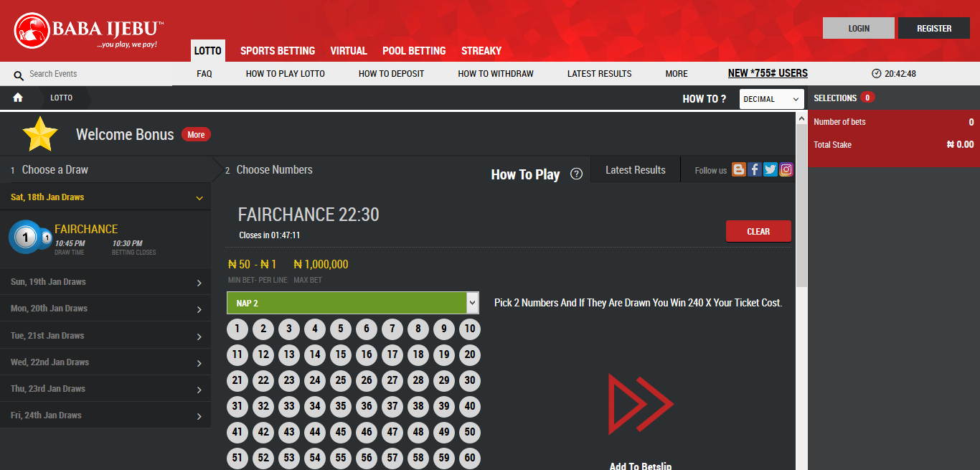Clear the selected numbers with CLEAR
This screenshot has height=470, width=980.
[758, 231]
